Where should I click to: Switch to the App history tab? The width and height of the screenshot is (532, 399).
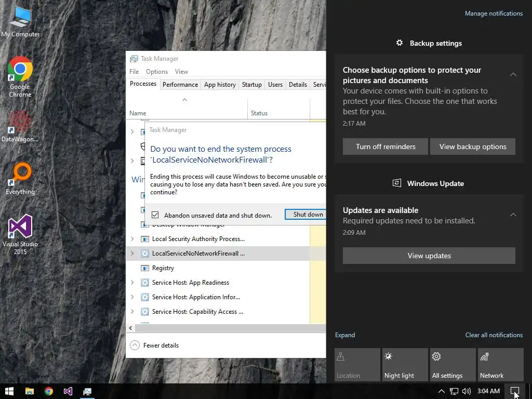pyautogui.click(x=220, y=85)
